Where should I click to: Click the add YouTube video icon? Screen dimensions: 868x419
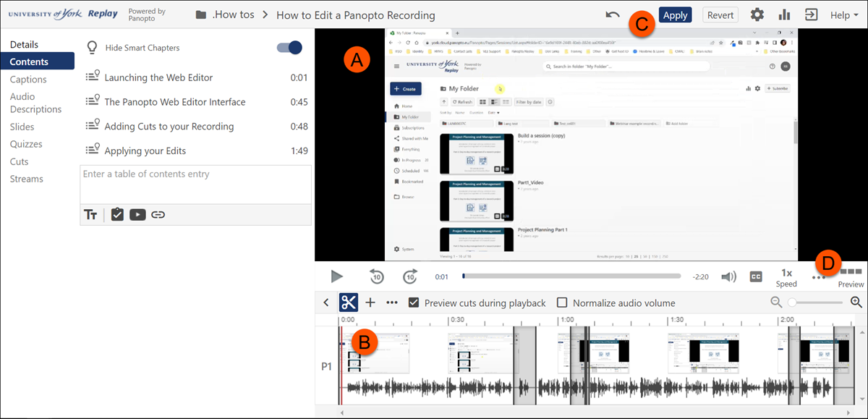[137, 214]
